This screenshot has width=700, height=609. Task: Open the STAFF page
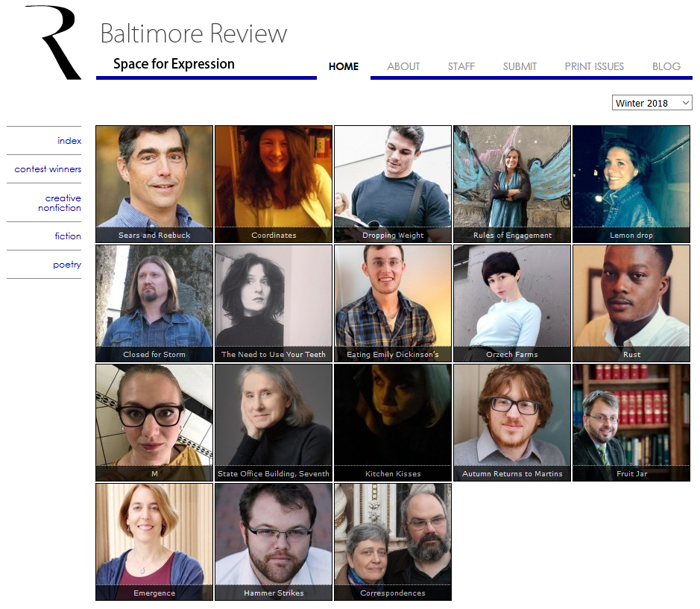click(461, 66)
